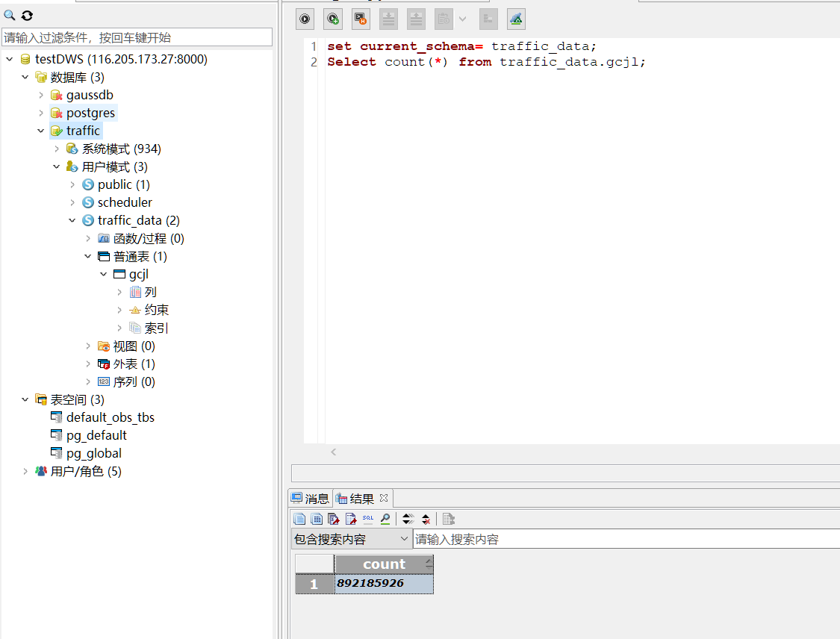This screenshot has width=840, height=639.
Task: Click the magnifier icon above filter box
Action: point(10,15)
